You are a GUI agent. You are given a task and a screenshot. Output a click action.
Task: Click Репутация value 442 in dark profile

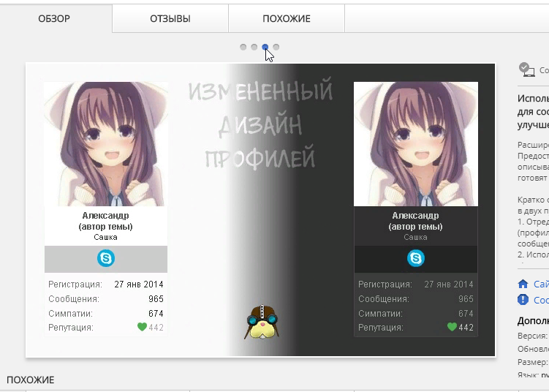[466, 328]
